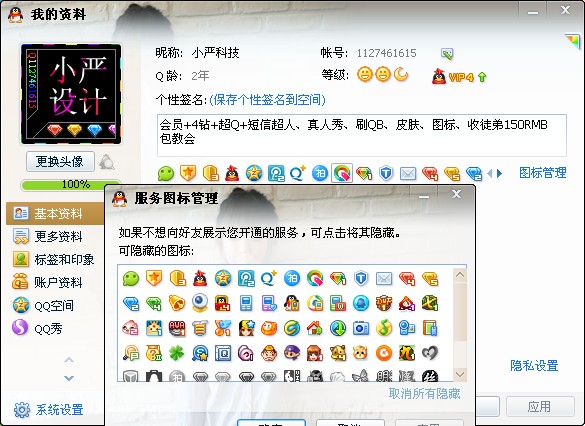Show previous icons with the left arrow in the profile strip
The image size is (585, 426).
(x=490, y=173)
